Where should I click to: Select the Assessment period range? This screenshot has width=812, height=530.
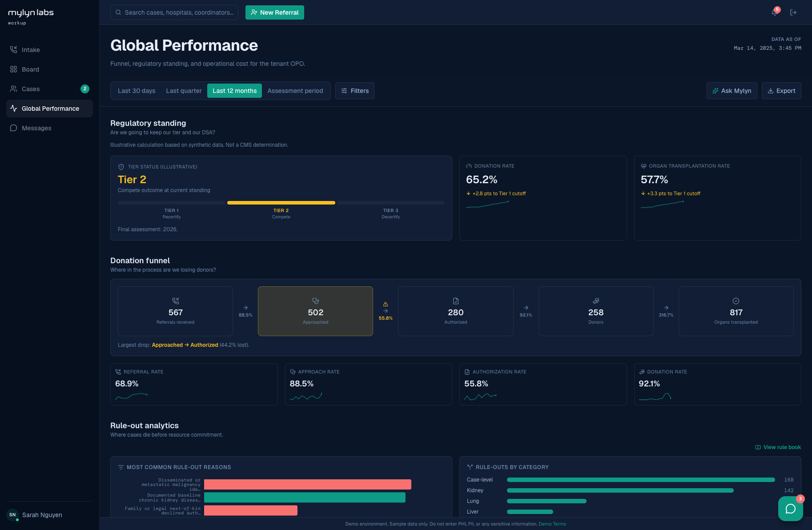tap(295, 91)
